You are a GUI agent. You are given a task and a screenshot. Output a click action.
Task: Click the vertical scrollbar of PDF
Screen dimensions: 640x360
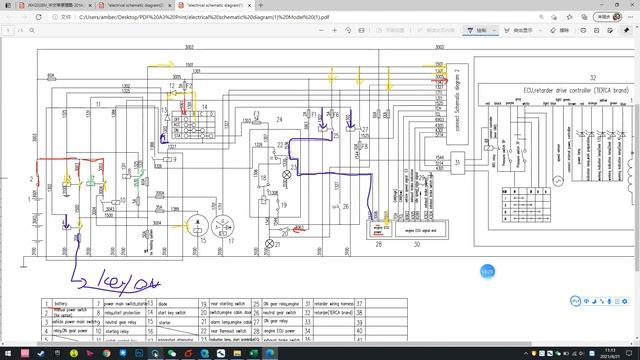point(638,188)
